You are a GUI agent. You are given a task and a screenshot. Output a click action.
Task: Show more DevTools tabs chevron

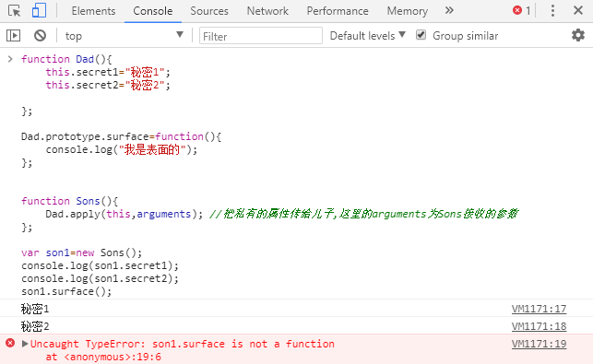click(x=449, y=10)
